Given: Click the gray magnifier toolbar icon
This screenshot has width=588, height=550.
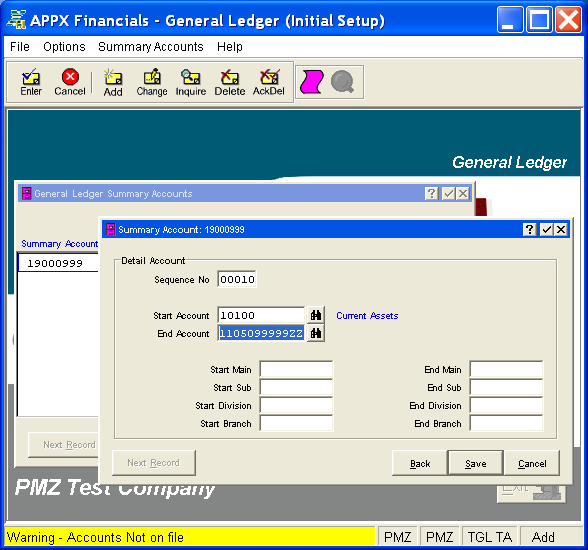Looking at the screenshot, I should 342,82.
